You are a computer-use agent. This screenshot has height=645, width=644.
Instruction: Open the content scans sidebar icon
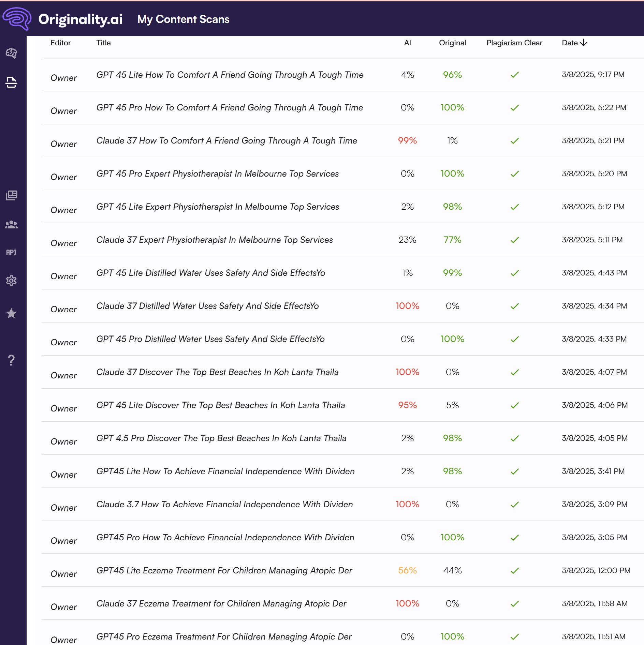pos(11,82)
